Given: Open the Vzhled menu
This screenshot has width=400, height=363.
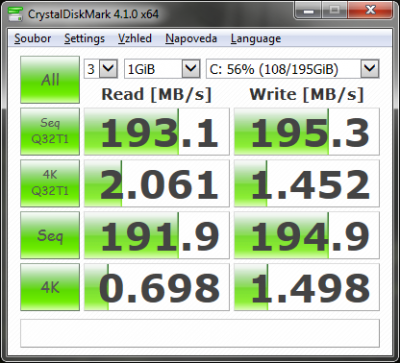Looking at the screenshot, I should pos(135,38).
